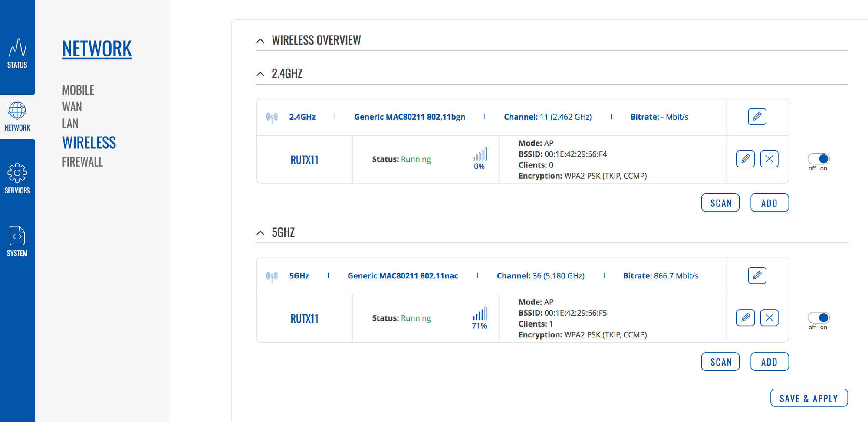Click the 0% signal strength bars

point(480,154)
